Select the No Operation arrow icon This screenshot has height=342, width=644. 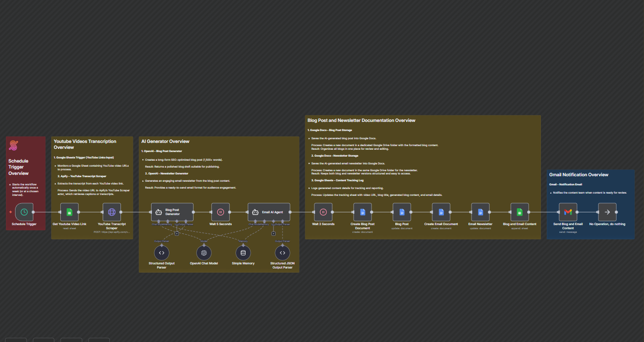(607, 212)
